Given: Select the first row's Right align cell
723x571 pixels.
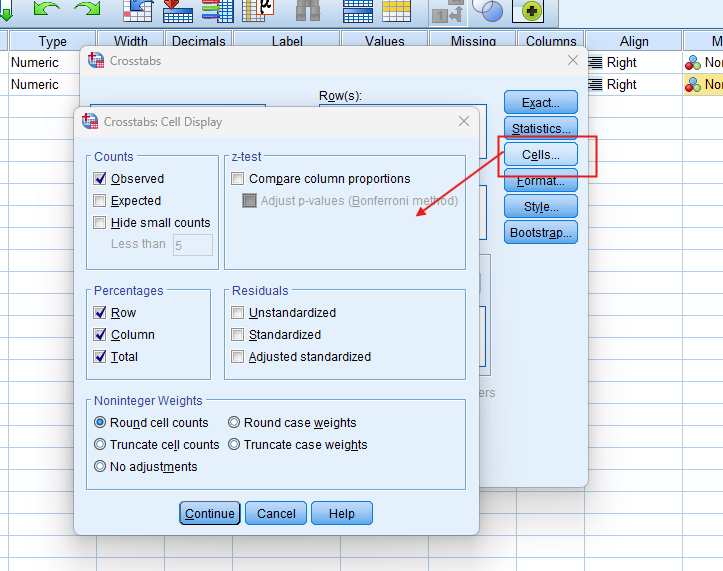Looking at the screenshot, I should 621,62.
